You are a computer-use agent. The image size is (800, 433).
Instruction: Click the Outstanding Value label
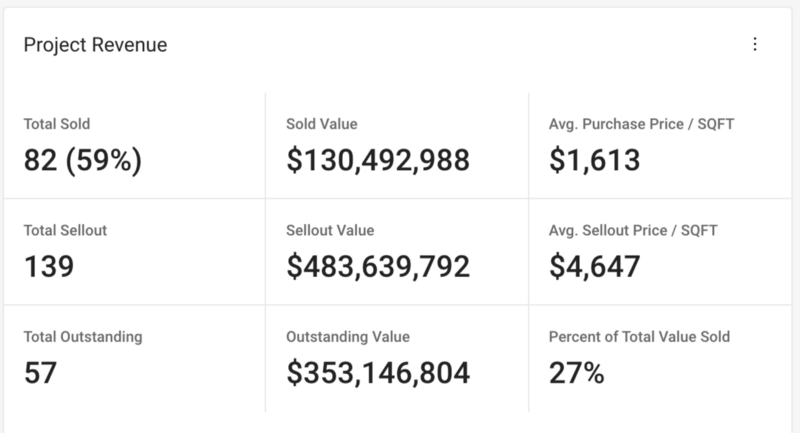tap(348, 337)
